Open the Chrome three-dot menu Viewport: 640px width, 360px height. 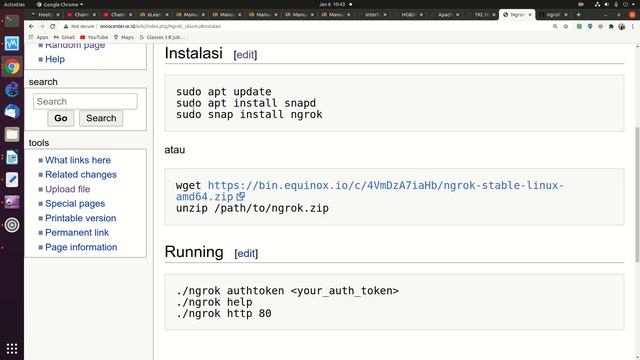(x=633, y=26)
